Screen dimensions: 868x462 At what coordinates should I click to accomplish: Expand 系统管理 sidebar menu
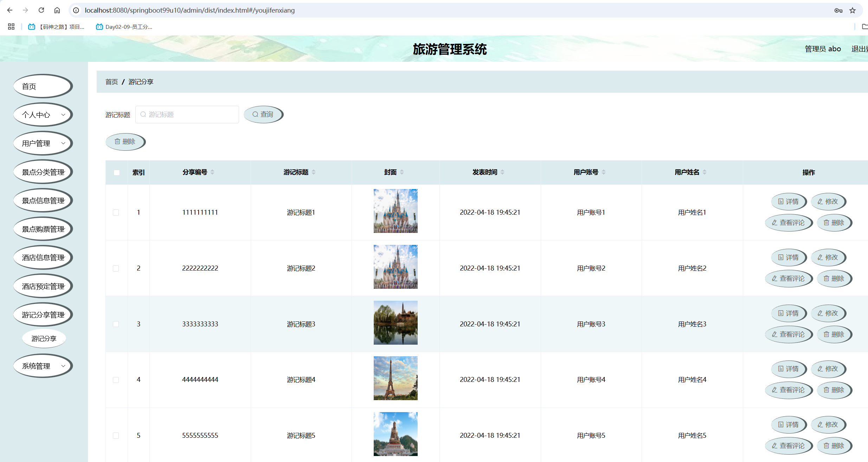43,366
